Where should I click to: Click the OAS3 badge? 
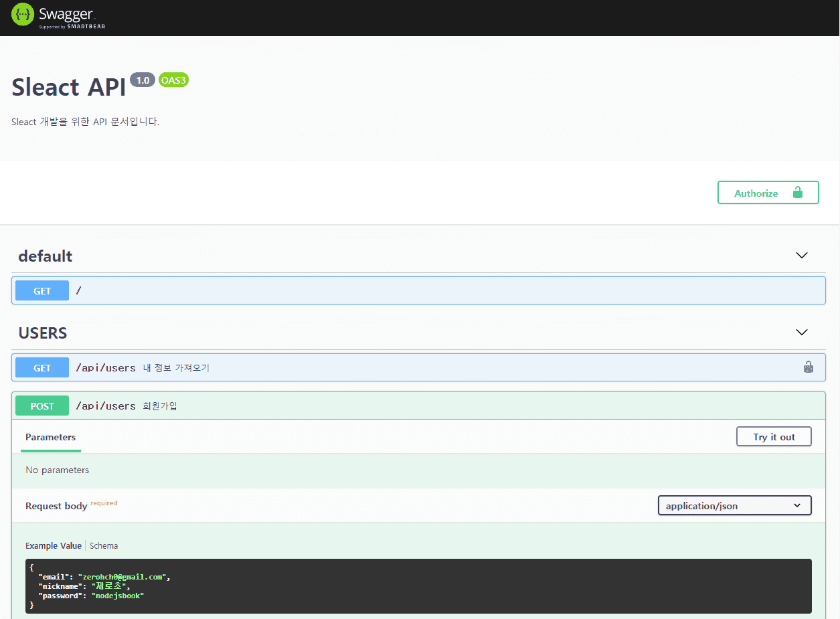[173, 80]
